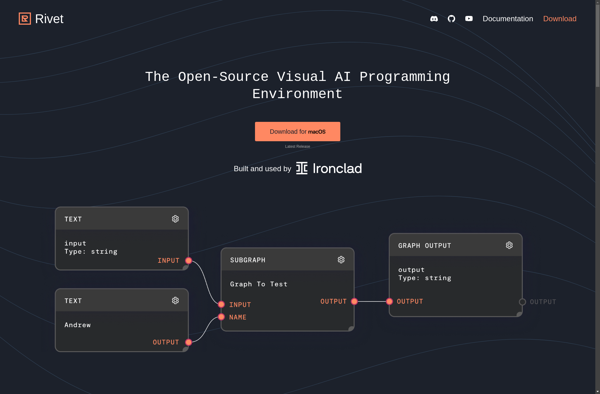Click gear icon on Graph Output node
This screenshot has width=600, height=394.
point(509,245)
